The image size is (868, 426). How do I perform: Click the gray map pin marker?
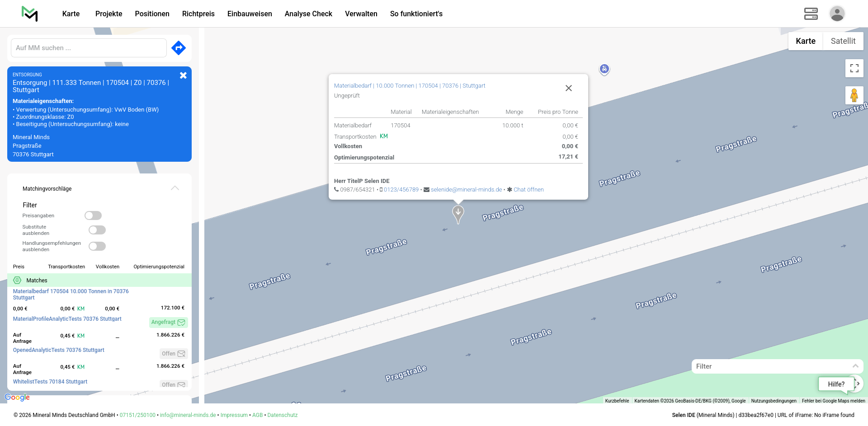458,213
